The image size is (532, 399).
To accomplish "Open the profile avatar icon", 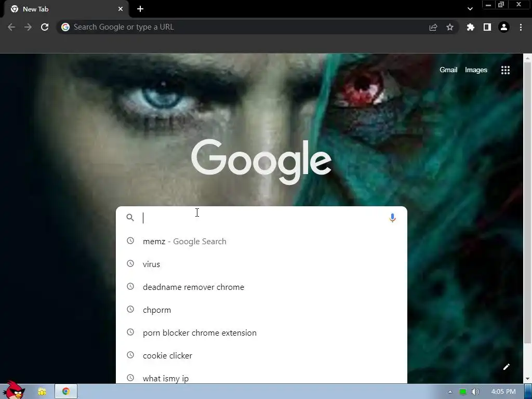I will [x=504, y=27].
